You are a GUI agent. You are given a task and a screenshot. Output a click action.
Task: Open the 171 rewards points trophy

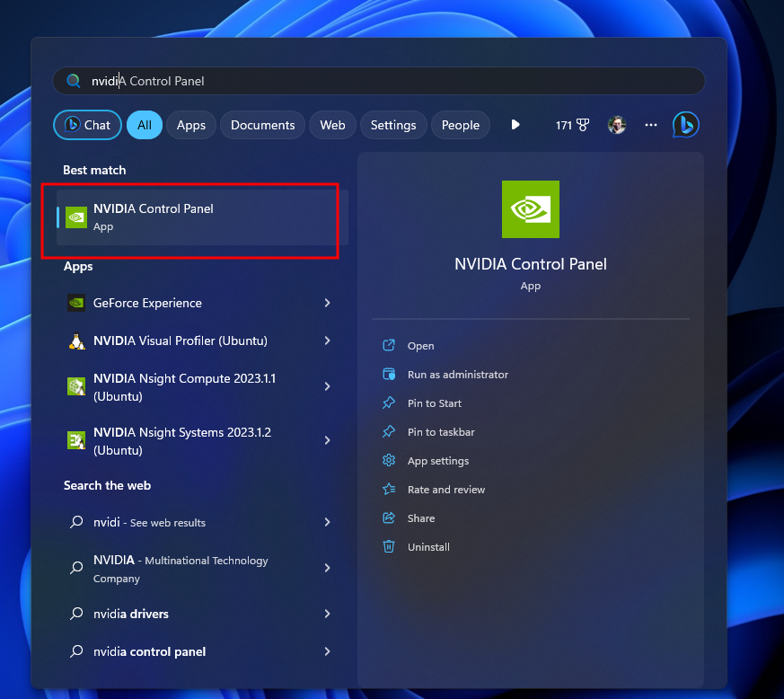click(572, 125)
